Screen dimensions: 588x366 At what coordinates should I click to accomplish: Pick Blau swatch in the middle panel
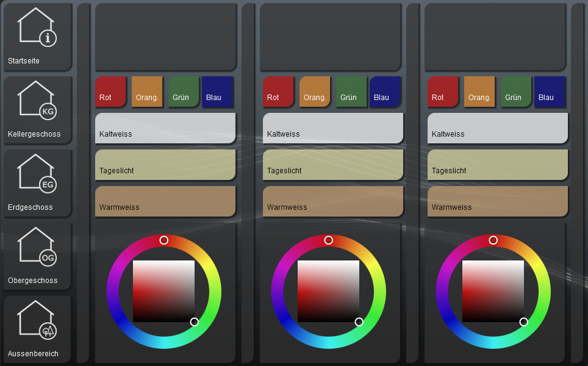point(385,91)
